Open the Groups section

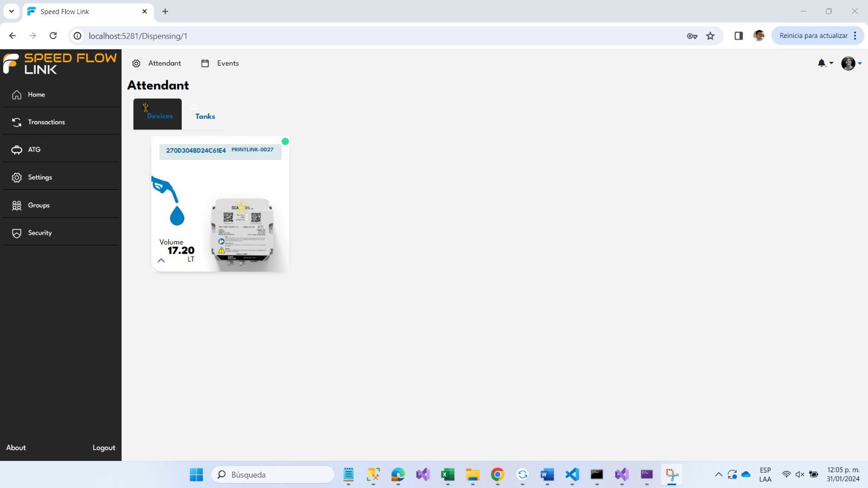point(39,206)
